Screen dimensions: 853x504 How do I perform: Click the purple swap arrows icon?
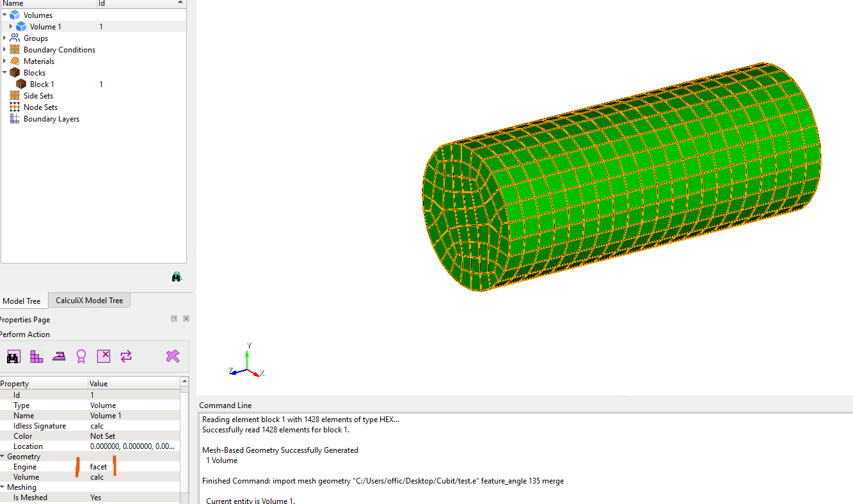pos(126,356)
